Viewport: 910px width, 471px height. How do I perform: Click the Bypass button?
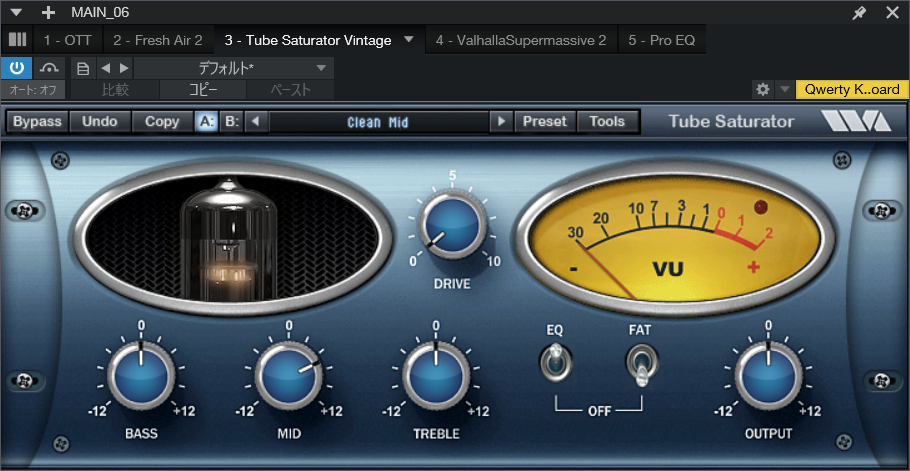38,122
